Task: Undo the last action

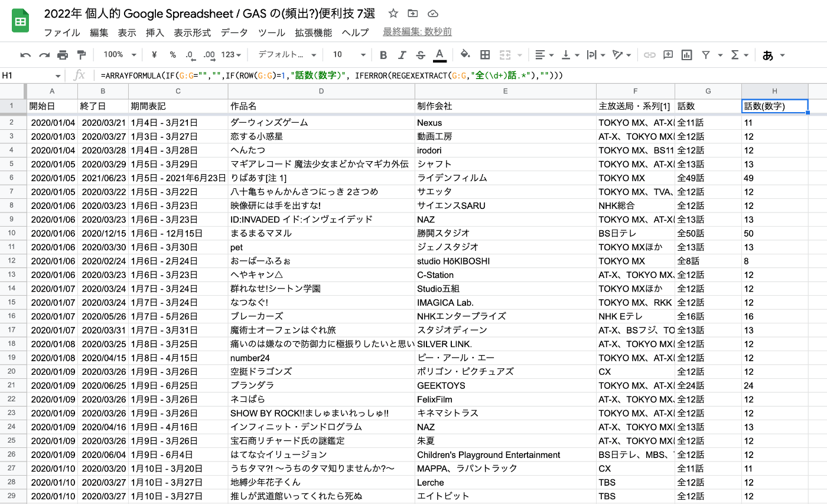Action: click(x=25, y=55)
